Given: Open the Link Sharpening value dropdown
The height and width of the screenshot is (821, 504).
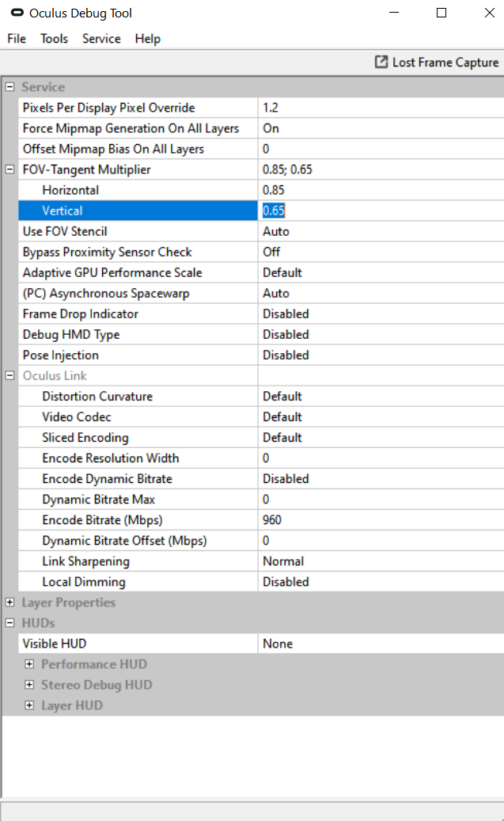Looking at the screenshot, I should pyautogui.click(x=380, y=561).
